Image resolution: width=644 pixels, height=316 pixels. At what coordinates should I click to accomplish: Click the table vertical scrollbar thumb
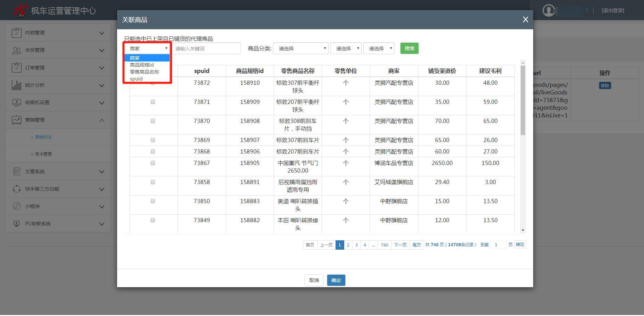pos(523,100)
